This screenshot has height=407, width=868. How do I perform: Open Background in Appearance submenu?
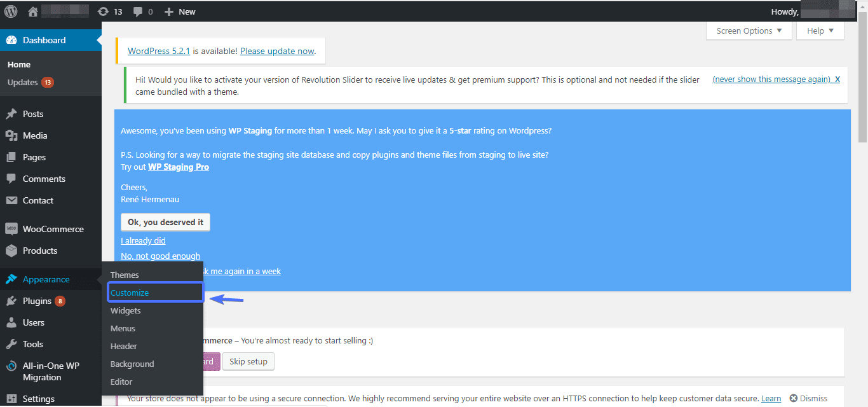[132, 364]
